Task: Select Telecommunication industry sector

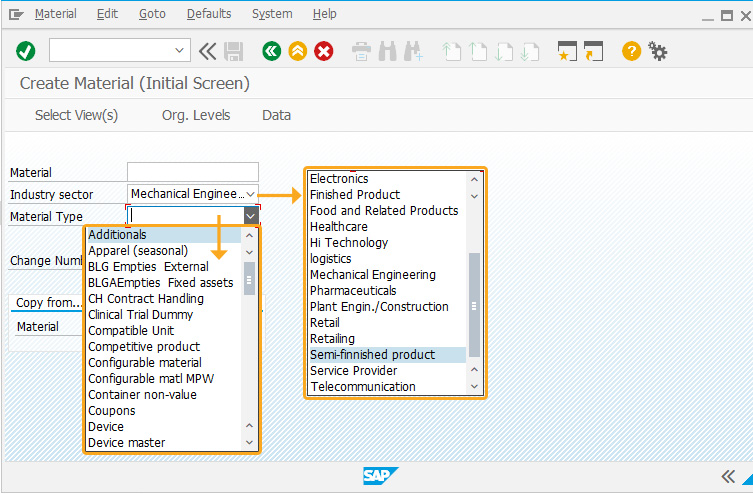Action: click(x=387, y=386)
